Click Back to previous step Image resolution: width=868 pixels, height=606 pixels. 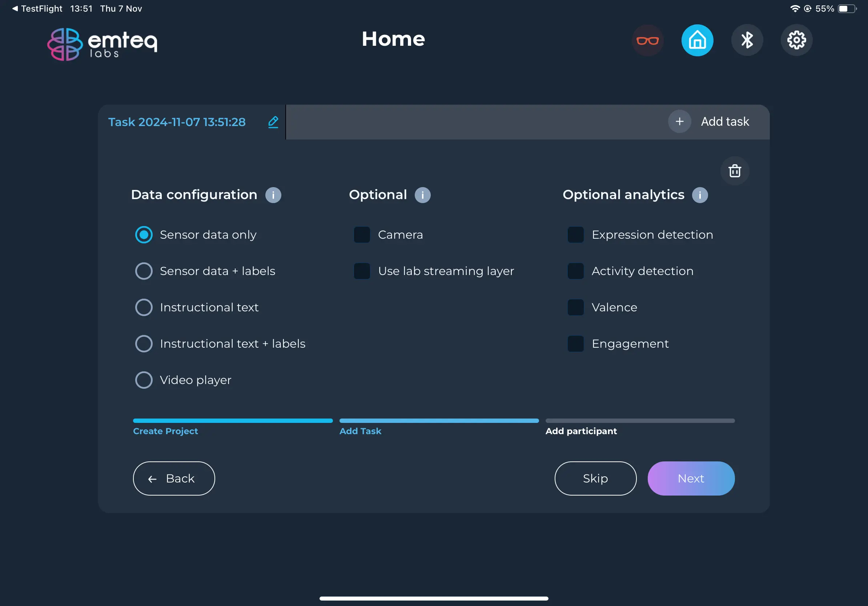pos(173,479)
